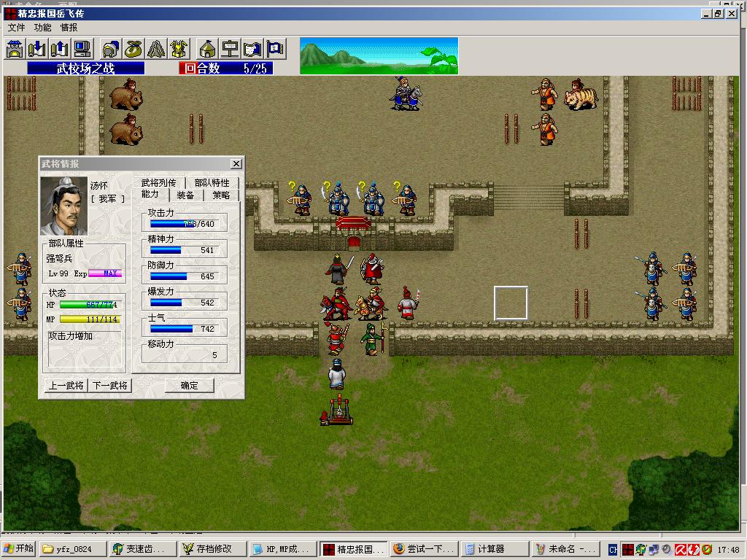Open the 开始 Start button

pos(19,548)
